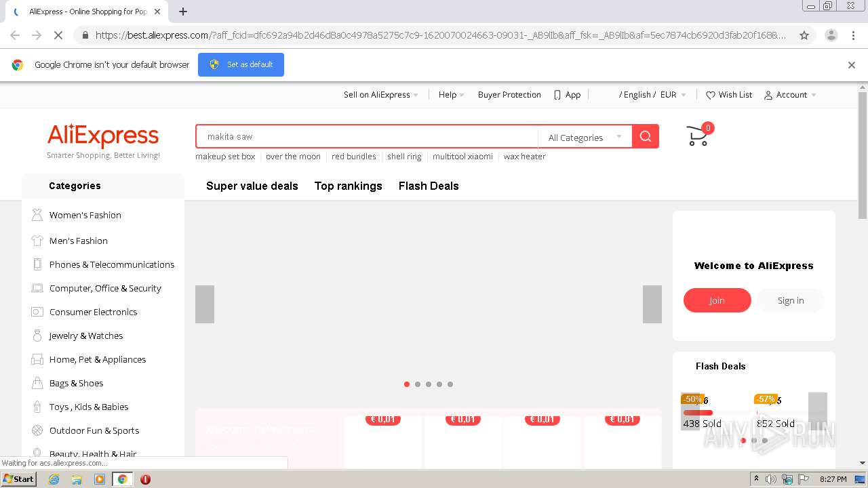Click the Men's Fashion shirt icon

click(x=37, y=240)
